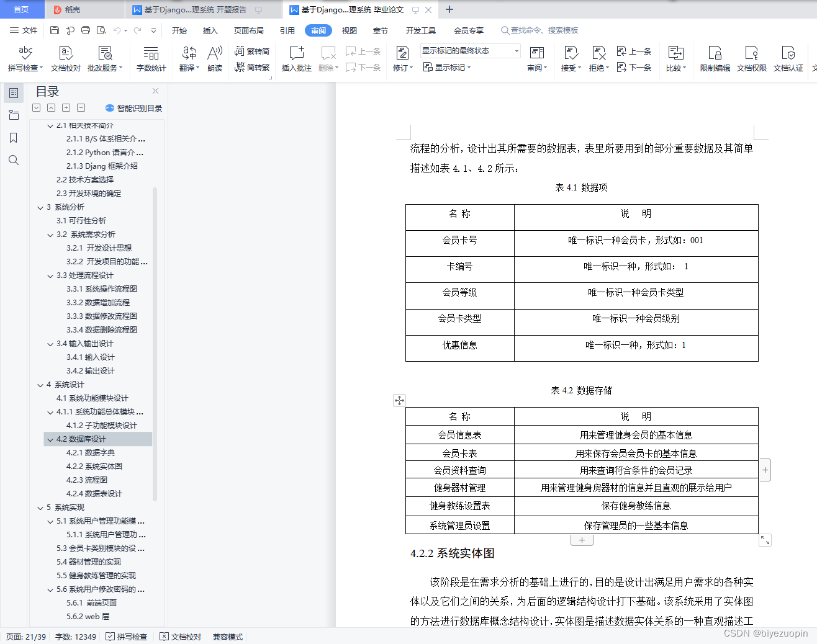
Task: Click the print preview icon
Action: pyautogui.click(x=101, y=30)
